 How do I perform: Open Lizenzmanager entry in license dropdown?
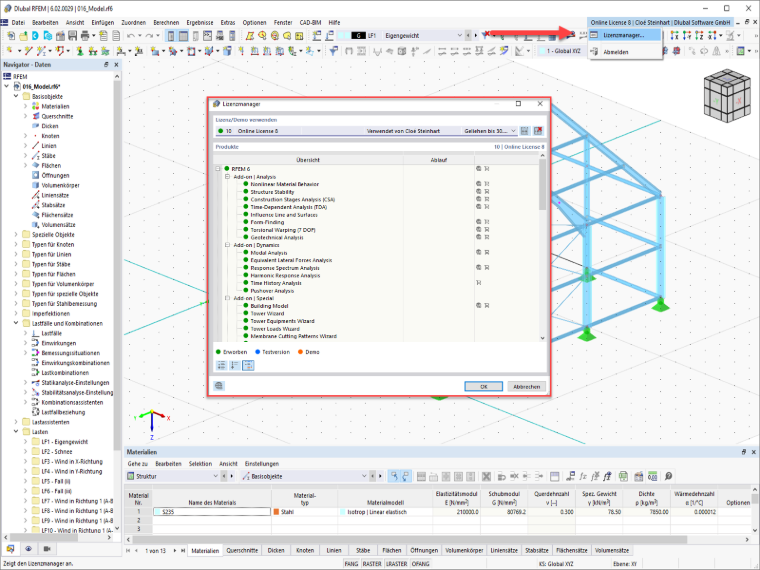pos(624,35)
